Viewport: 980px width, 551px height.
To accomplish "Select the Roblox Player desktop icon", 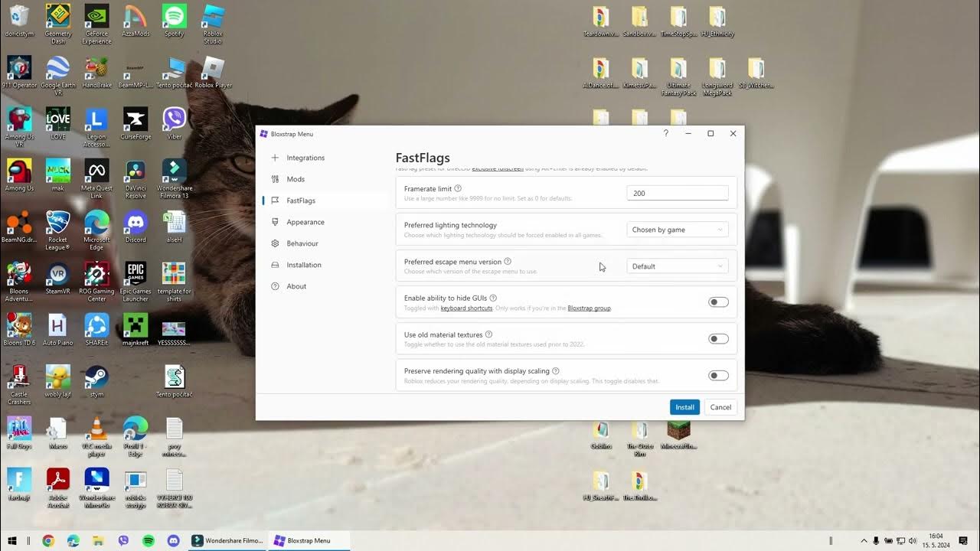I will 213,73.
